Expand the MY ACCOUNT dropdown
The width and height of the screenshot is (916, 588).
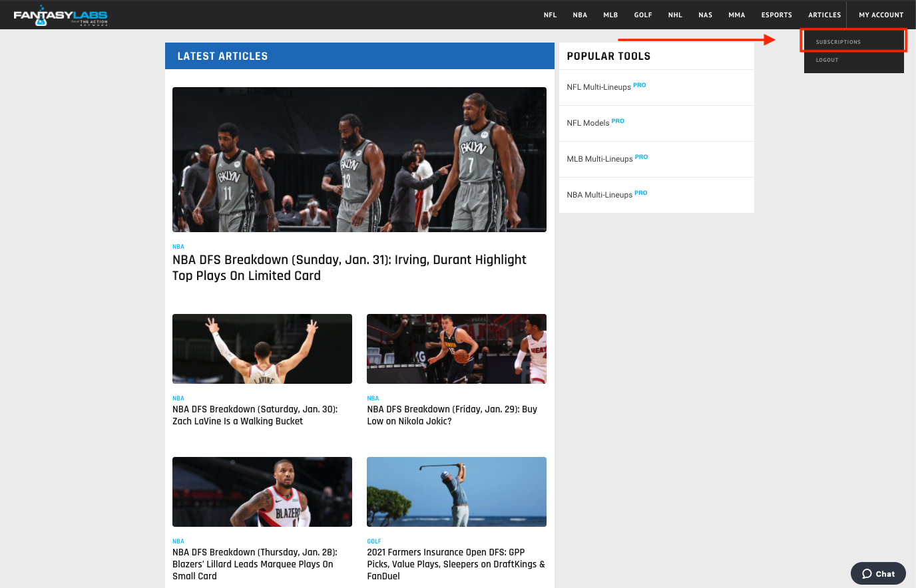(881, 15)
